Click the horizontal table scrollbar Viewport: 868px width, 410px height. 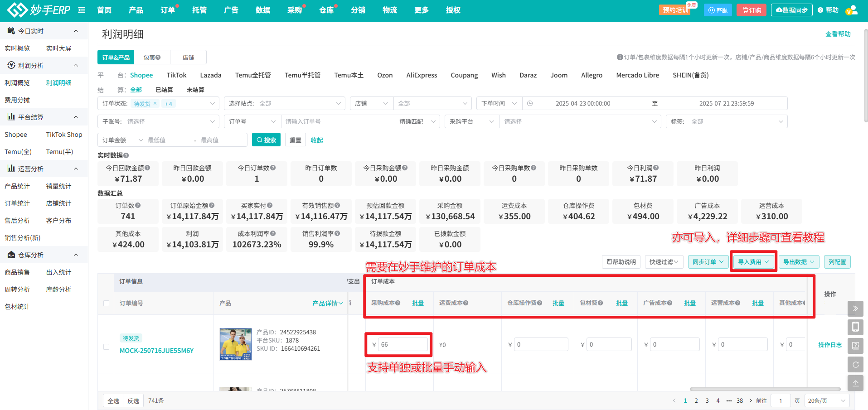[765, 389]
